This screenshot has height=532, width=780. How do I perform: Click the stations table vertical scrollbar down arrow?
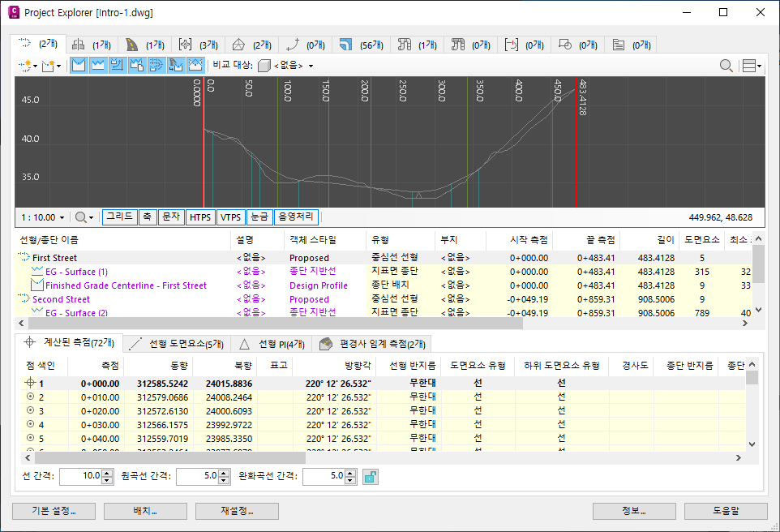(752, 444)
